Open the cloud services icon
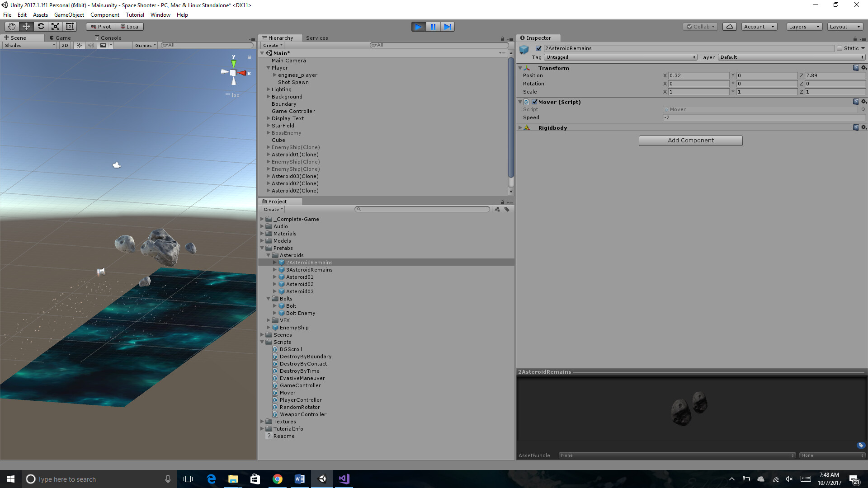 point(729,27)
